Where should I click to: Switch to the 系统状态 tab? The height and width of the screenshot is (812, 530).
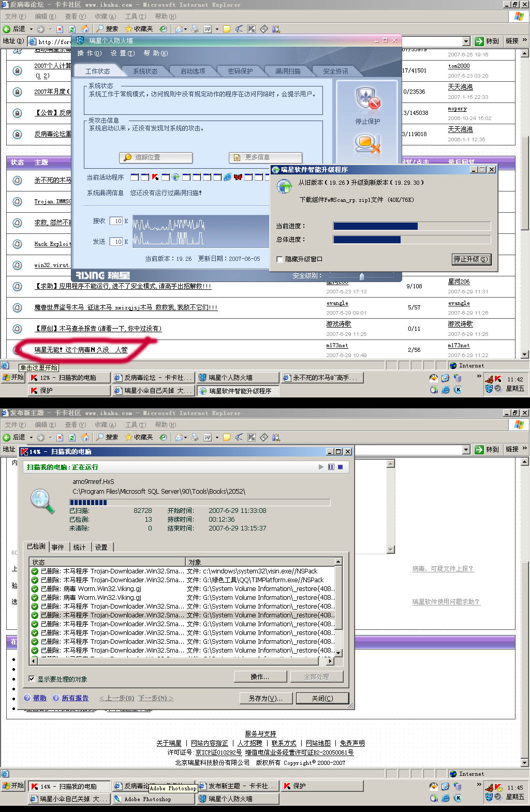(x=145, y=71)
